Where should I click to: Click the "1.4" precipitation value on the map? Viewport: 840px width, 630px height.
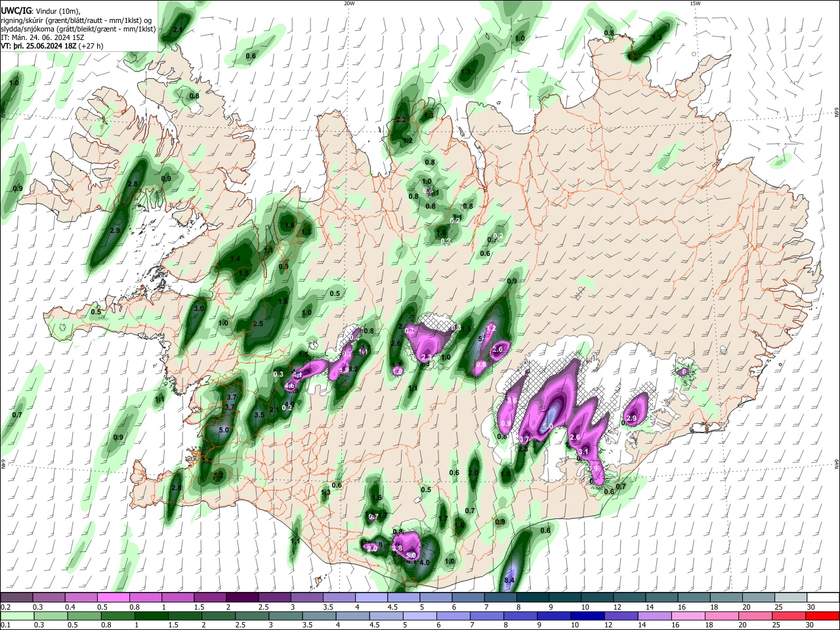tap(235, 259)
